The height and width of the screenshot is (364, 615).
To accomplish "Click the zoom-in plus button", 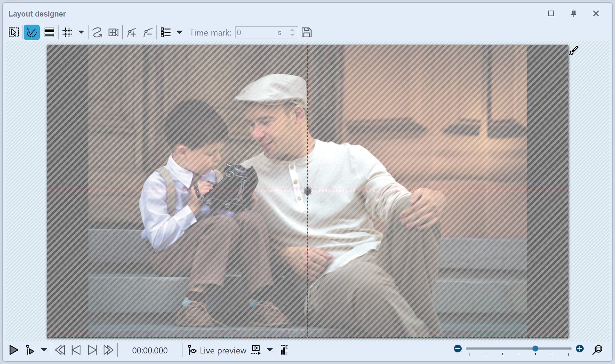I will tap(580, 349).
